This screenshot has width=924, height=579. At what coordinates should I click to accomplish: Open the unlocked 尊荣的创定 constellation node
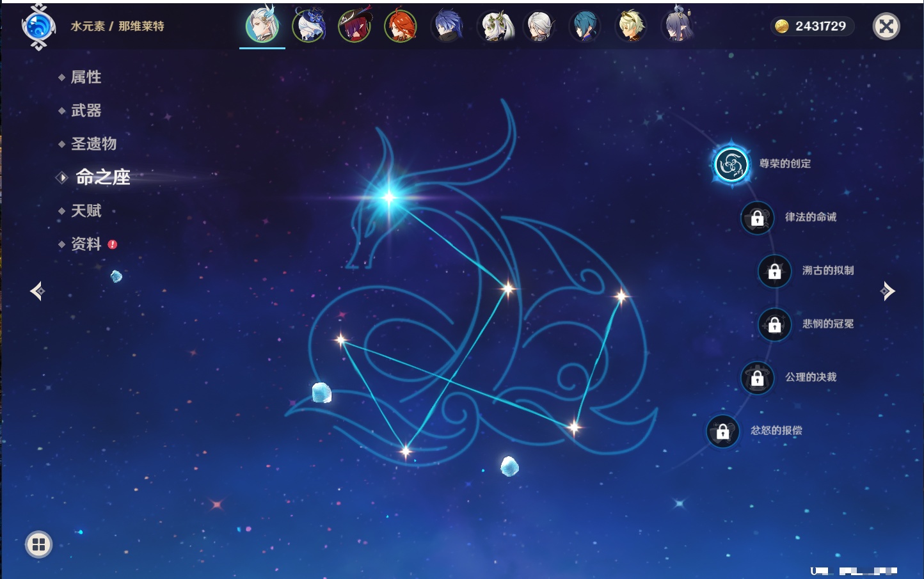point(731,164)
